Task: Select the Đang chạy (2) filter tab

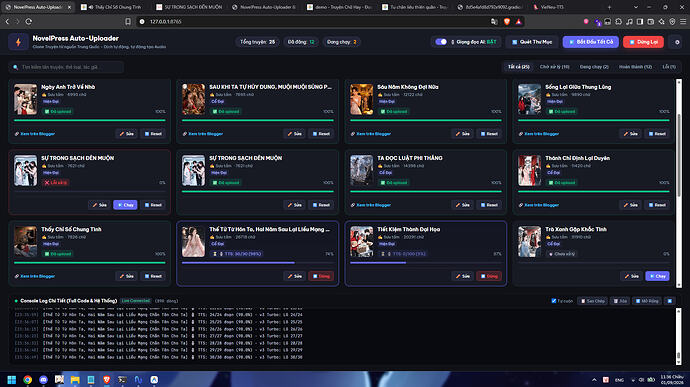Action: (x=594, y=67)
